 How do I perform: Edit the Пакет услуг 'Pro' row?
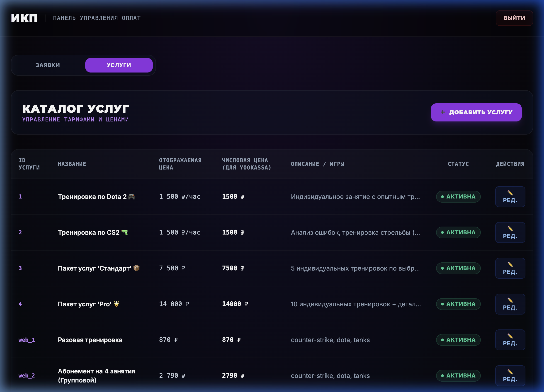click(510, 304)
